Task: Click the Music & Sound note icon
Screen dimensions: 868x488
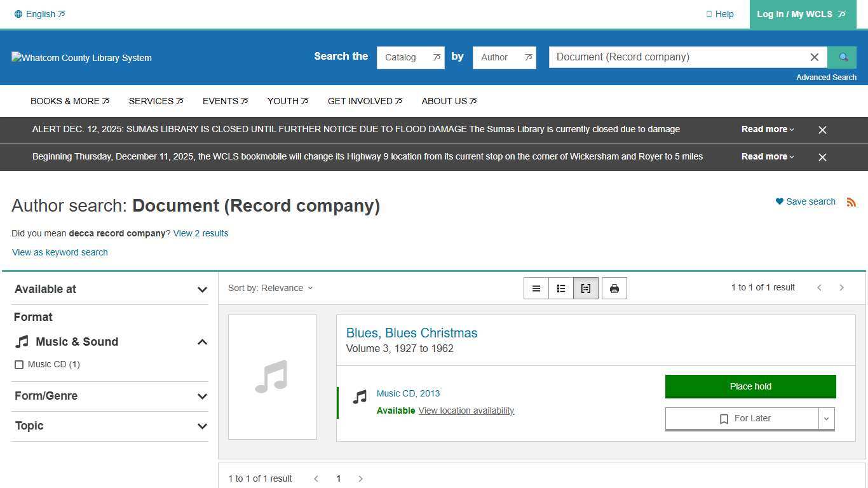Action: (22, 341)
